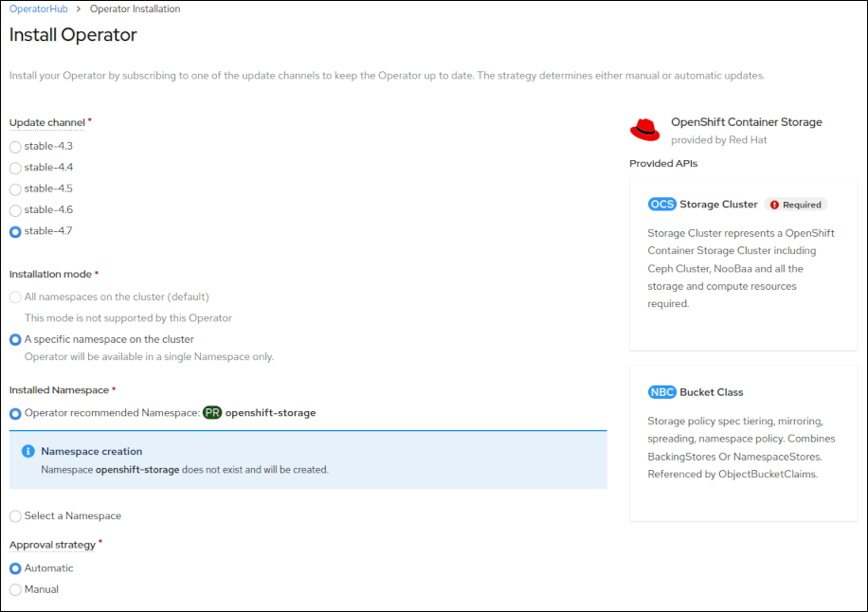Viewport: 868px width, 612px height.
Task: Select the stable-4.4 update channel
Action: pyautogui.click(x=15, y=168)
